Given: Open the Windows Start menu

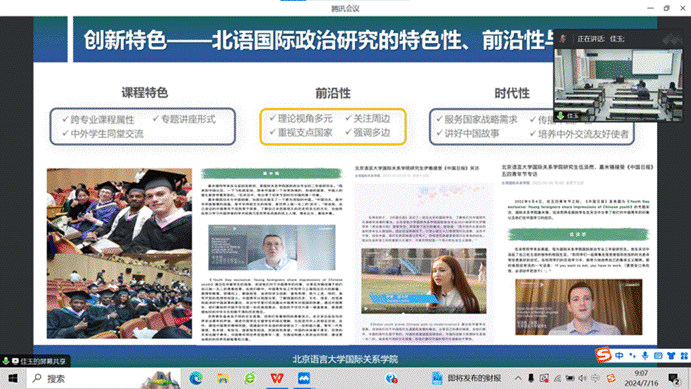Looking at the screenshot, I should click(13, 378).
